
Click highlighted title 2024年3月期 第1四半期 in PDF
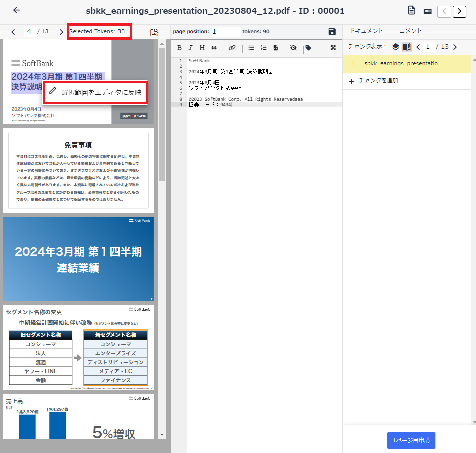coord(57,76)
